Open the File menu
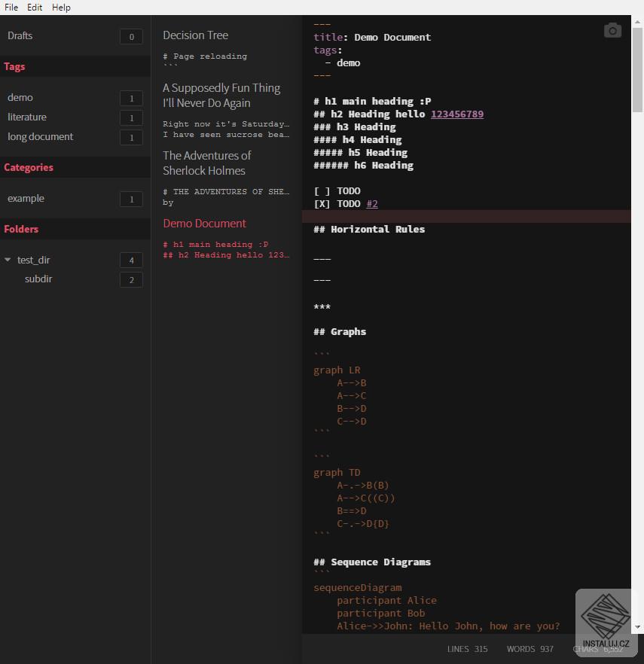The image size is (644, 664). point(11,8)
